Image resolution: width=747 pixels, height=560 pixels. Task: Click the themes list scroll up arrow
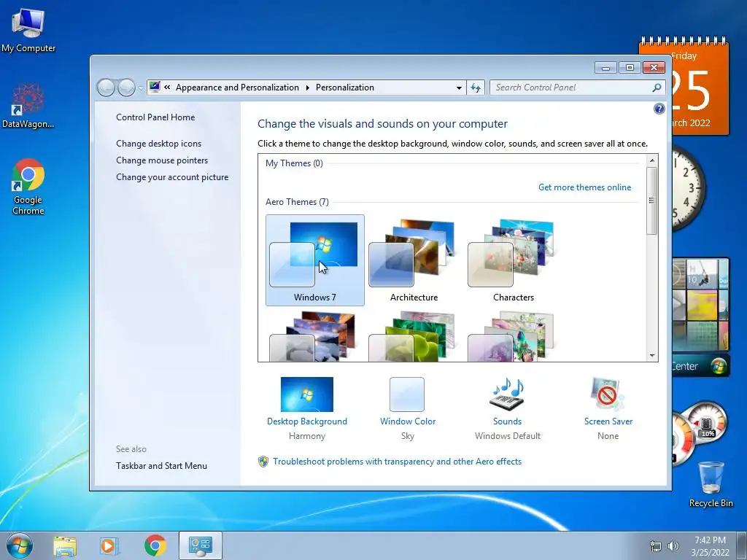651,160
